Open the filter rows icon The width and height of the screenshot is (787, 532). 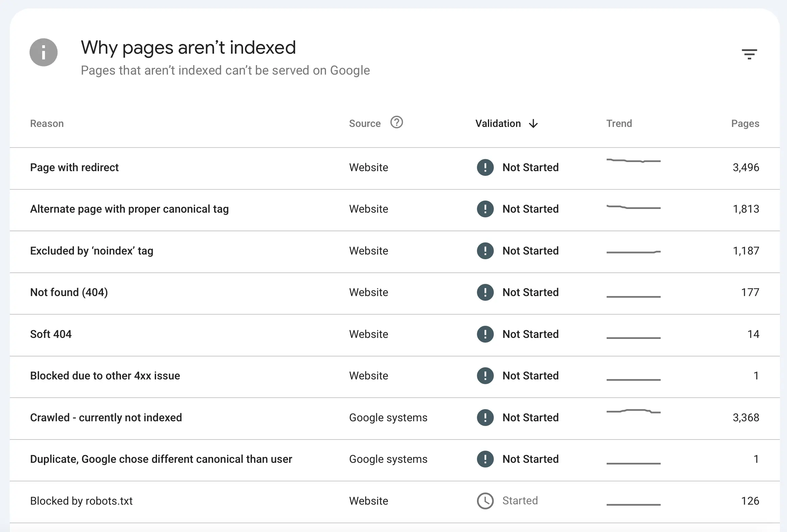749,54
